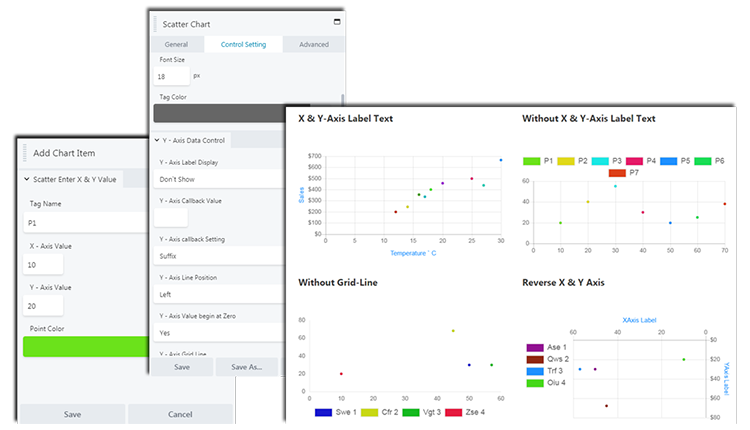Viewport: 750px width, 430px height.
Task: Click the Tag Name input field
Action: click(x=85, y=223)
